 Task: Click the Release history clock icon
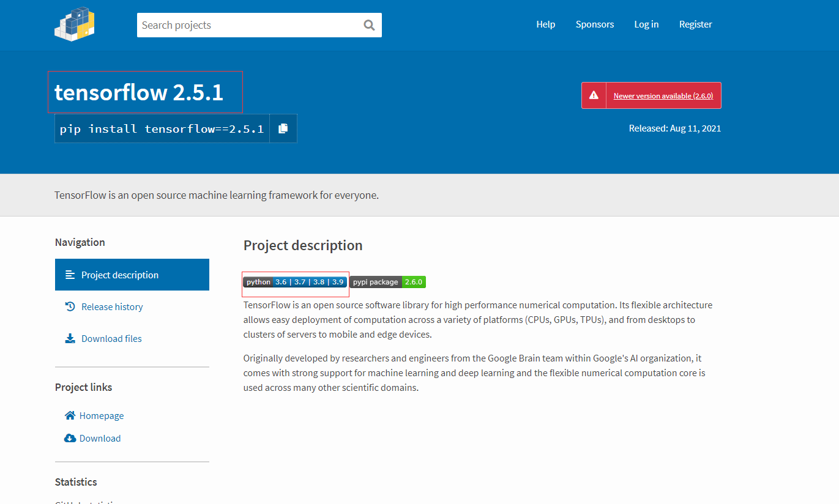70,306
